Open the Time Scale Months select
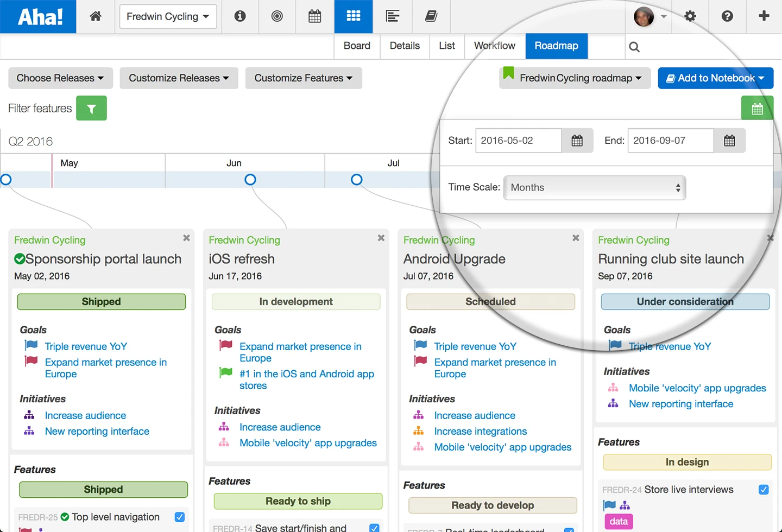 [x=595, y=188]
